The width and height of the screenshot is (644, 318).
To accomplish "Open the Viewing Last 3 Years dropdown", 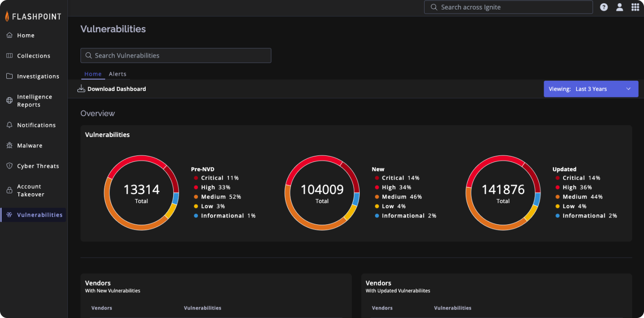I will pyautogui.click(x=591, y=89).
